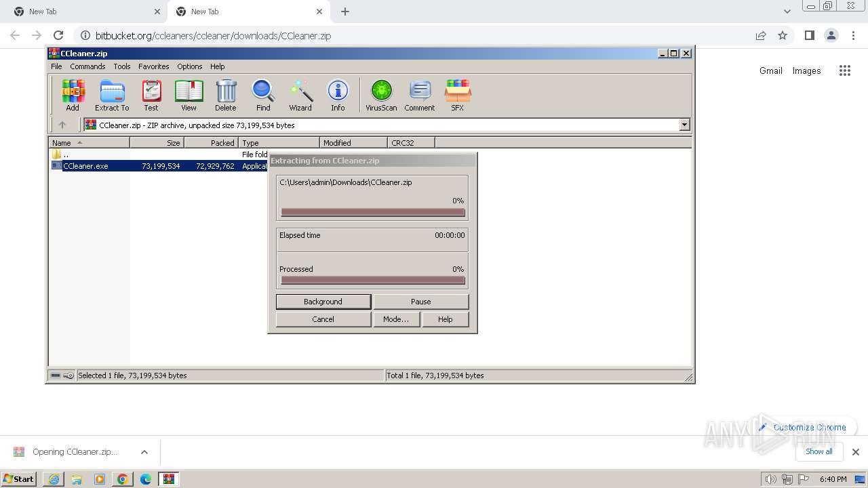Sort by the Modified column header
The height and width of the screenshot is (488, 868).
(354, 142)
